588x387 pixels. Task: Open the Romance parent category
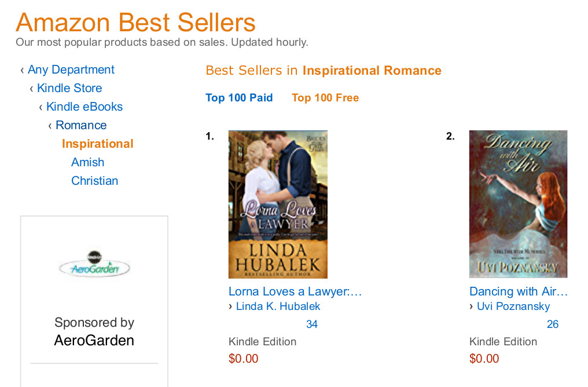point(81,125)
